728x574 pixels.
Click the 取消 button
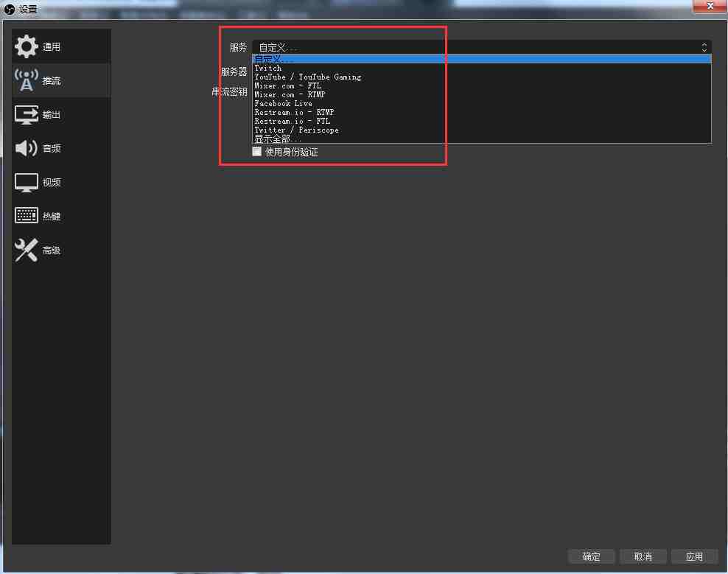pyautogui.click(x=643, y=556)
